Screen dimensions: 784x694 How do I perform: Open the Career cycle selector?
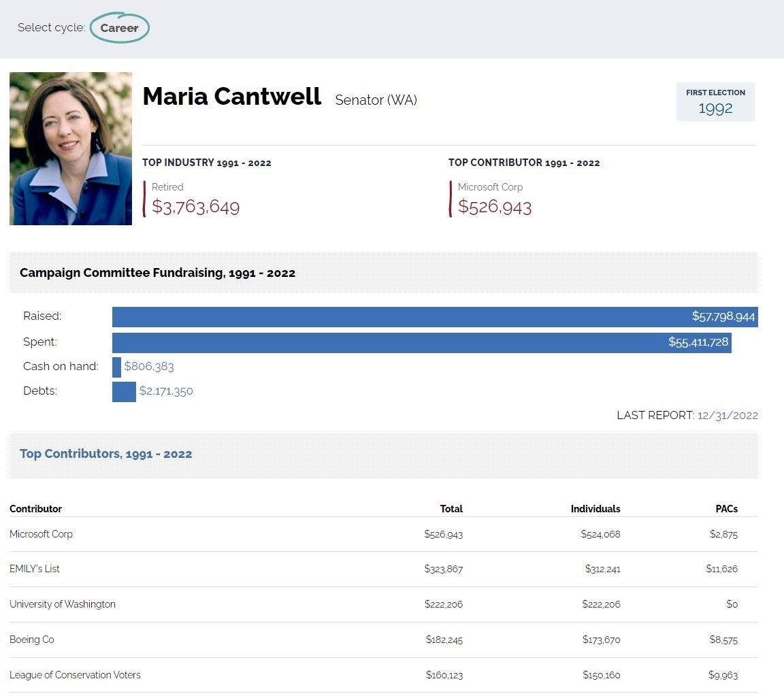(120, 27)
